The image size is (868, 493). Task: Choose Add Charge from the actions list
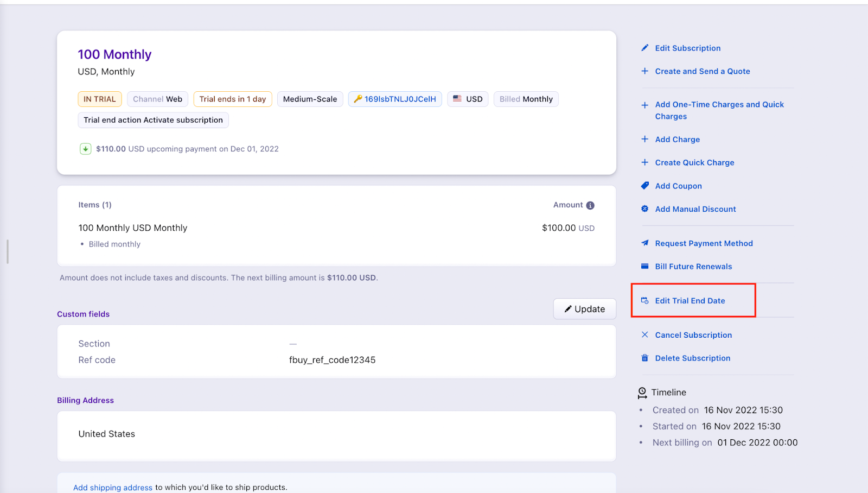(677, 140)
